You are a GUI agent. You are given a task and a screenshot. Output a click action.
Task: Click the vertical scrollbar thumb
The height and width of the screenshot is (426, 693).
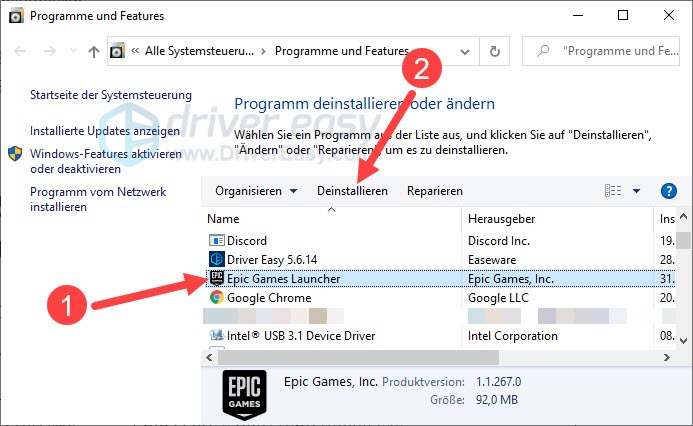[x=683, y=240]
